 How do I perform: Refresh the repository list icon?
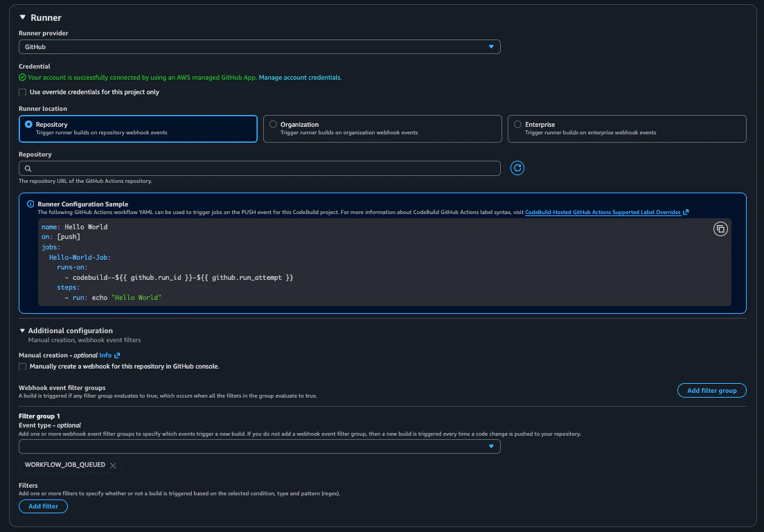(x=517, y=168)
